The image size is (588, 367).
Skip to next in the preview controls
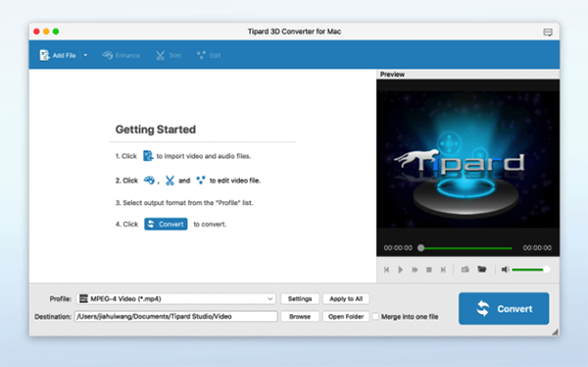[443, 269]
